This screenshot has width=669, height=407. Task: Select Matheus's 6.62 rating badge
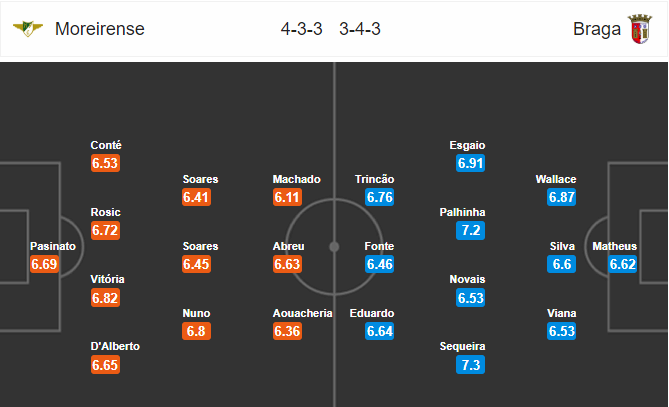[x=622, y=264]
